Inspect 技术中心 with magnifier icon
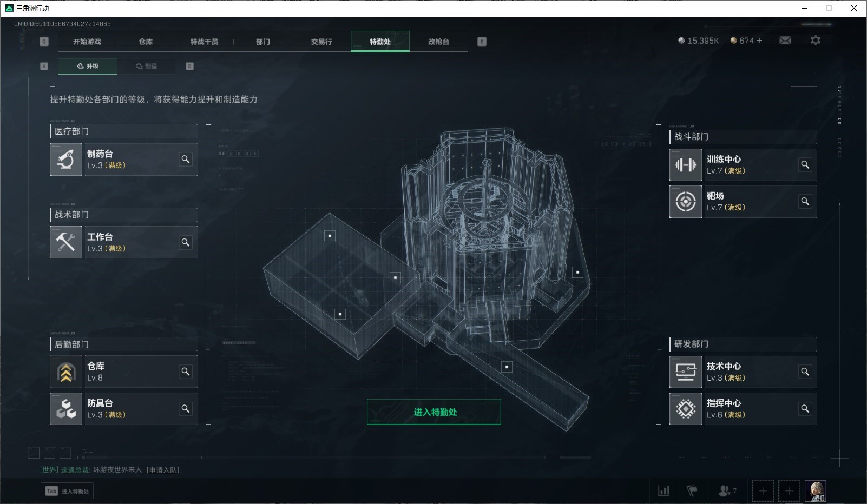This screenshot has height=504, width=867. (805, 372)
